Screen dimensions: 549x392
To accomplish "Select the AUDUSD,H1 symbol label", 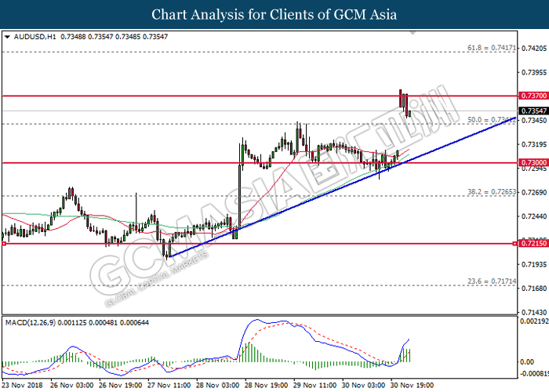I will tap(35, 36).
